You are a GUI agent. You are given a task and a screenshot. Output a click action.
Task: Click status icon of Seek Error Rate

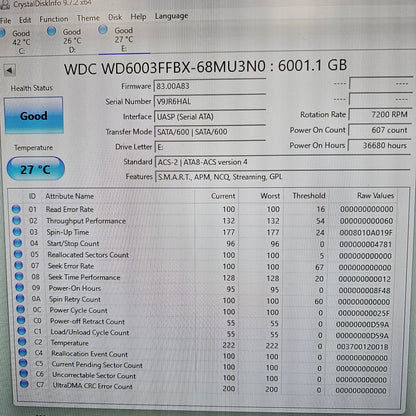click(x=19, y=265)
